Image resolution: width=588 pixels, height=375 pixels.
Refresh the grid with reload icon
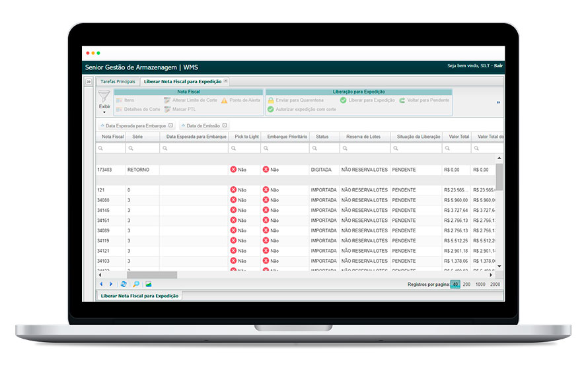124,285
